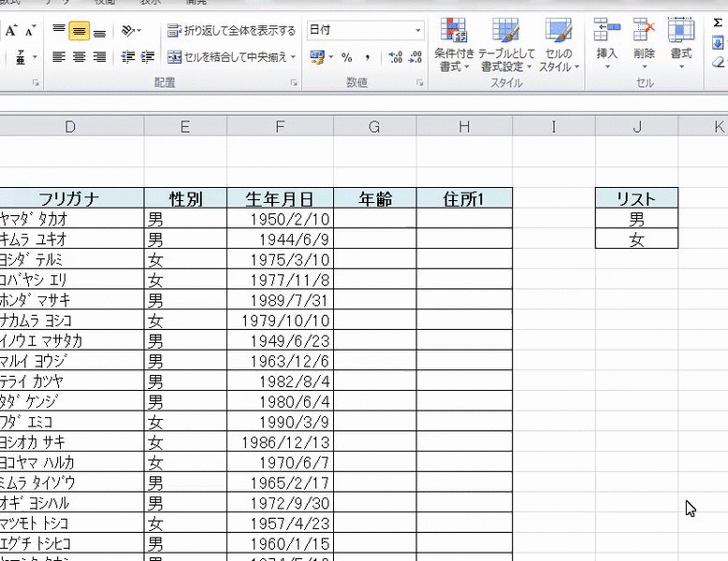Select the 女 cell under リスト
The height and width of the screenshot is (561, 728).
click(x=636, y=239)
